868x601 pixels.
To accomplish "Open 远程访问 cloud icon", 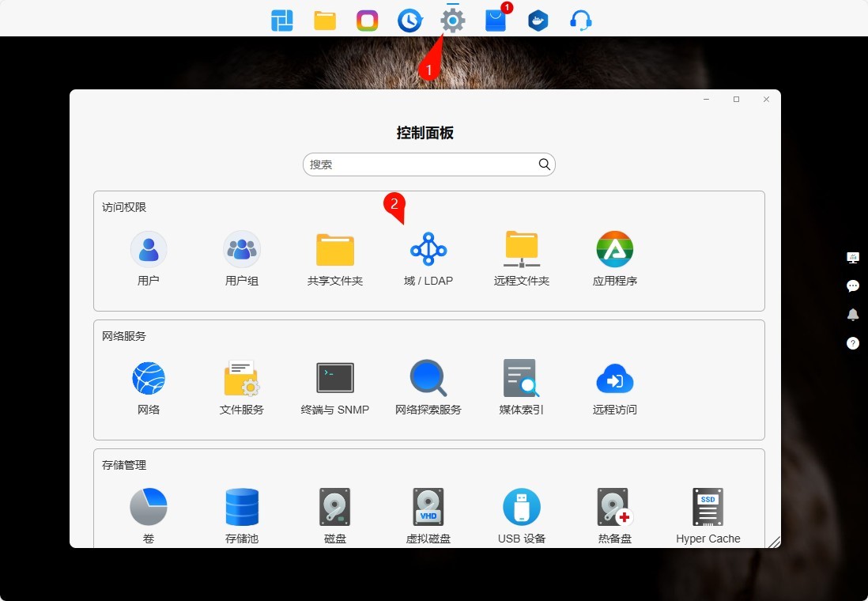I will click(x=615, y=378).
